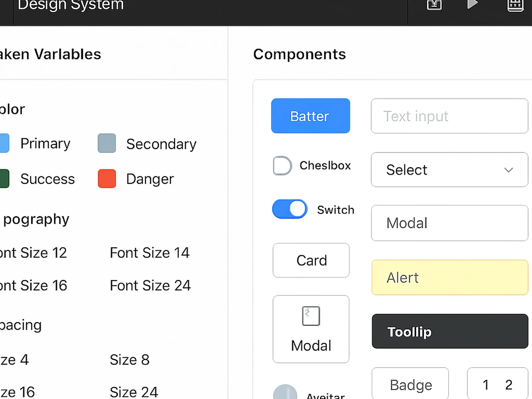Open the keyboard layout icon top right
The width and height of the screenshot is (532, 399).
(x=515, y=5)
